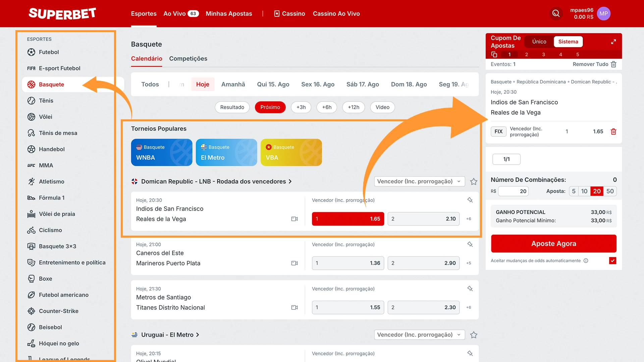Toggle the Próximo filter chip
The width and height of the screenshot is (644, 362).
pos(270,107)
